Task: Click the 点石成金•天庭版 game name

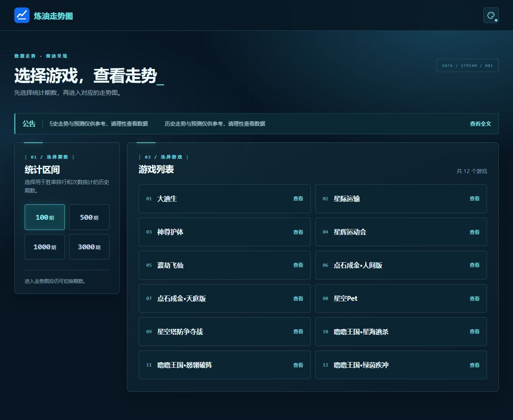Action: [x=181, y=298]
